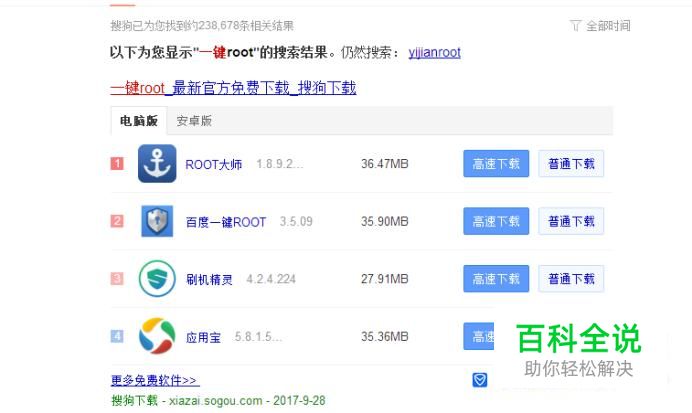Screen dimensions: 692x413
Task: Click 高速下载 for 百度一键ROOT
Action: point(496,221)
